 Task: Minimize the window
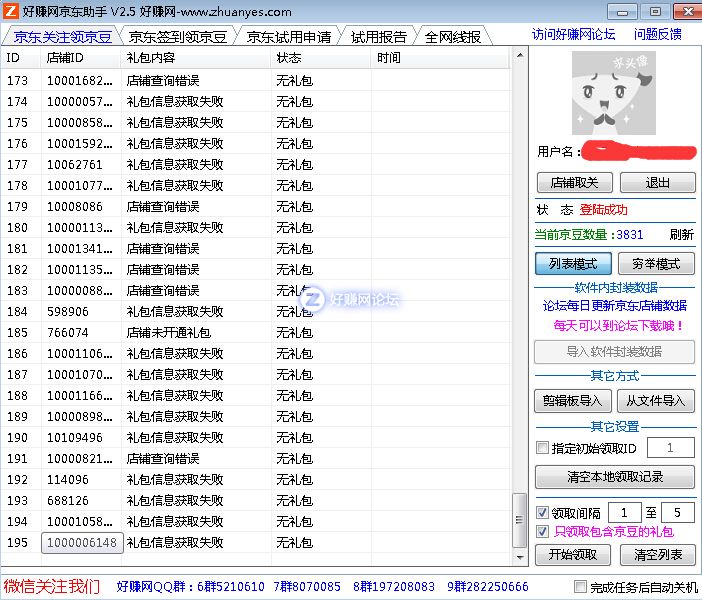point(622,12)
